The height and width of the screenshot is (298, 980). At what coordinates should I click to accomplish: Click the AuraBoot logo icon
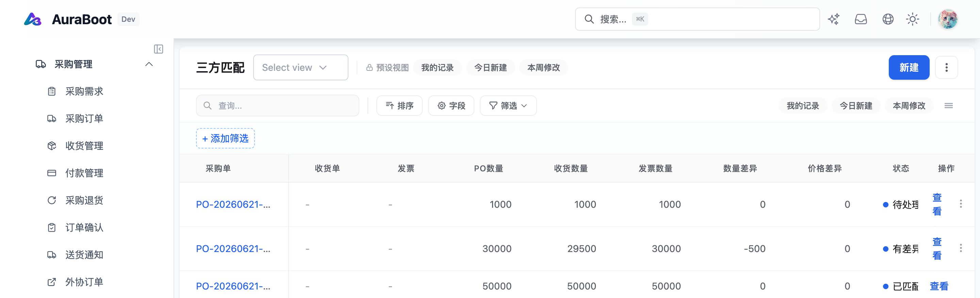point(32,19)
